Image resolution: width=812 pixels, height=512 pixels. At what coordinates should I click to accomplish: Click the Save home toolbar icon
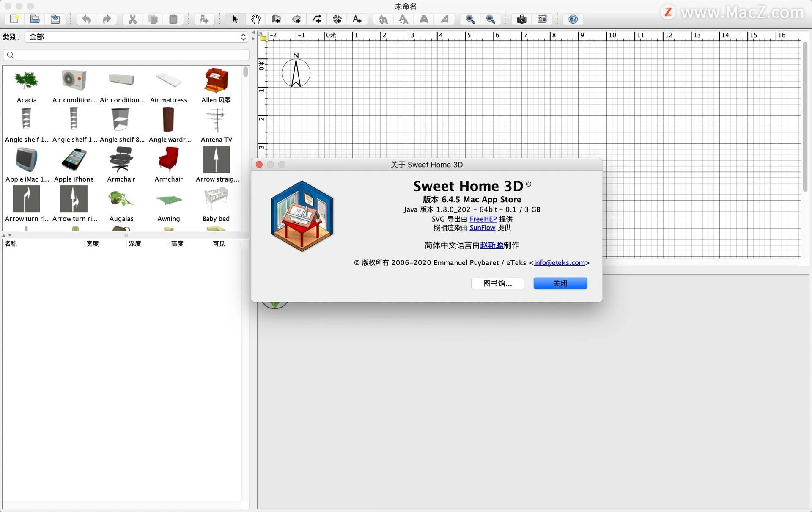point(55,19)
